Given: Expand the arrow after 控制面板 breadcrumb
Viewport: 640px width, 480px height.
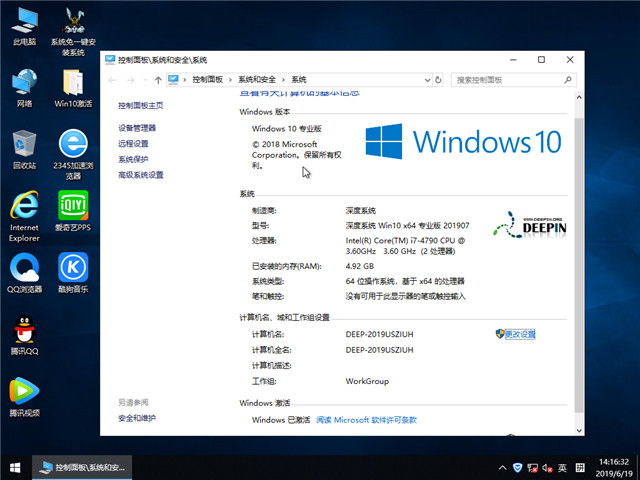Looking at the screenshot, I should [x=231, y=80].
